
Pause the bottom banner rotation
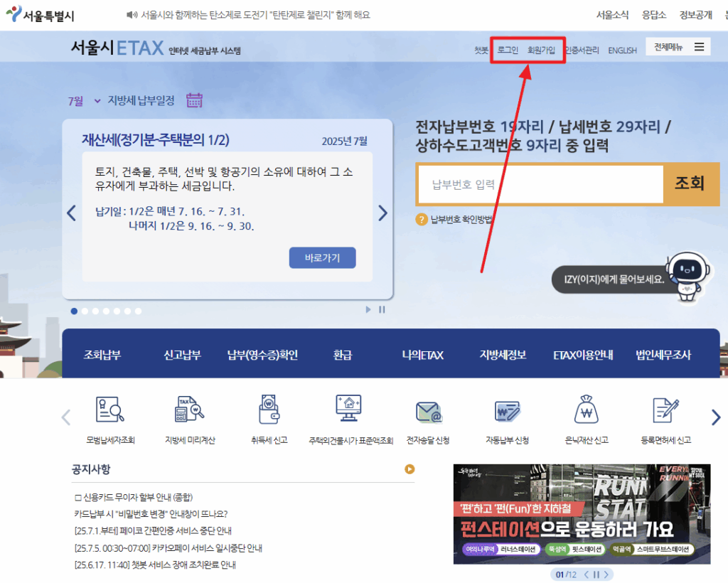(596, 574)
